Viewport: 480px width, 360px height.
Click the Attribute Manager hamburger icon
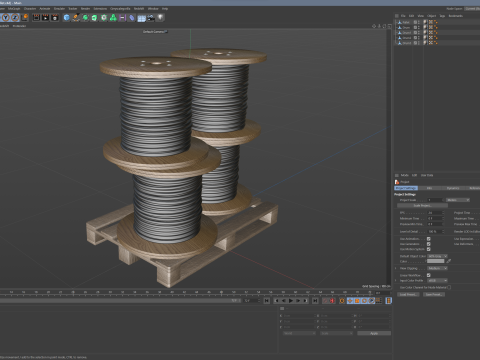pyautogui.click(x=397, y=175)
